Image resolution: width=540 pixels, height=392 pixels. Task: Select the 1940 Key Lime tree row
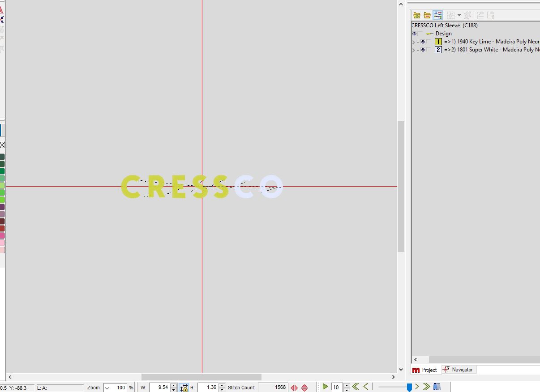click(492, 42)
